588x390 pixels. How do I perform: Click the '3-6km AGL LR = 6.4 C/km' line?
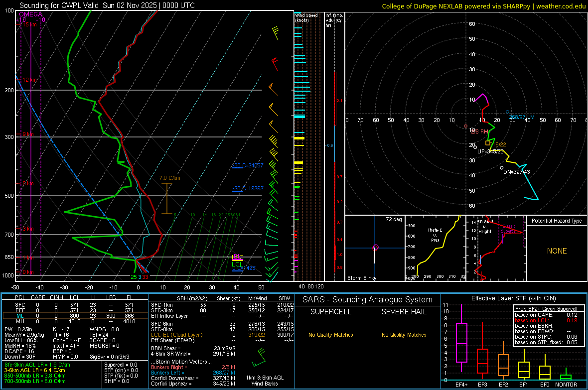point(35,370)
